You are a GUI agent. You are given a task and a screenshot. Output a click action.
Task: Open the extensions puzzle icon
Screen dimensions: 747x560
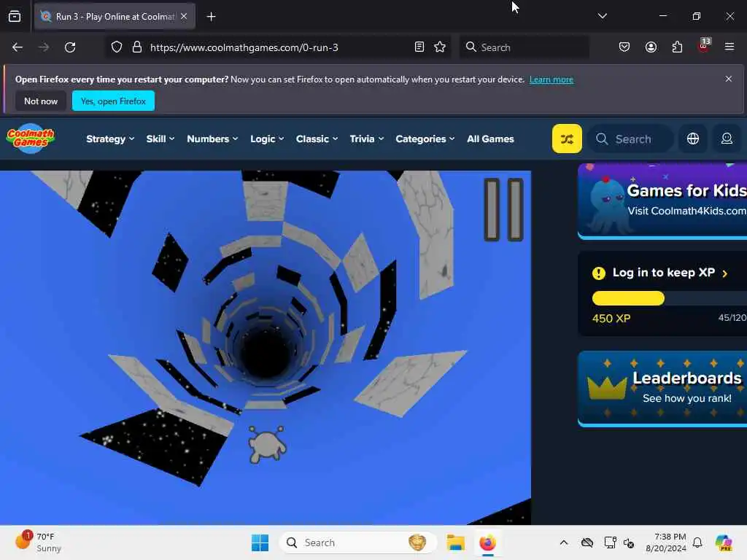tap(677, 47)
